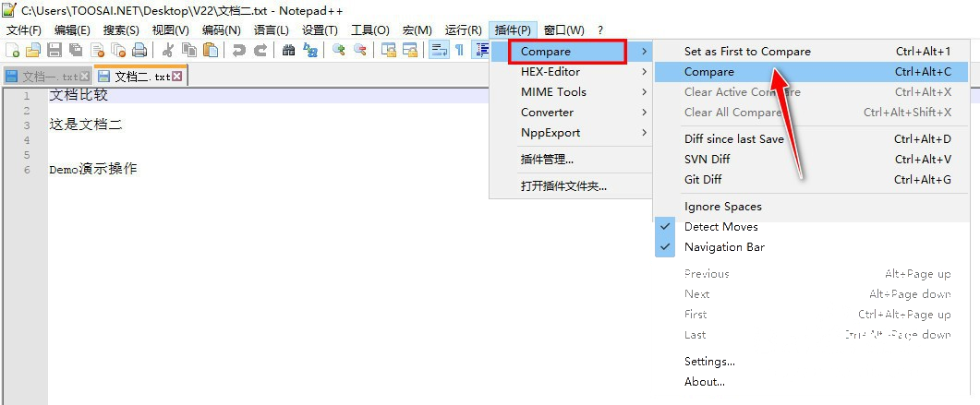The width and height of the screenshot is (980, 405).
Task: Choose SVN Diff
Action: (811, 159)
